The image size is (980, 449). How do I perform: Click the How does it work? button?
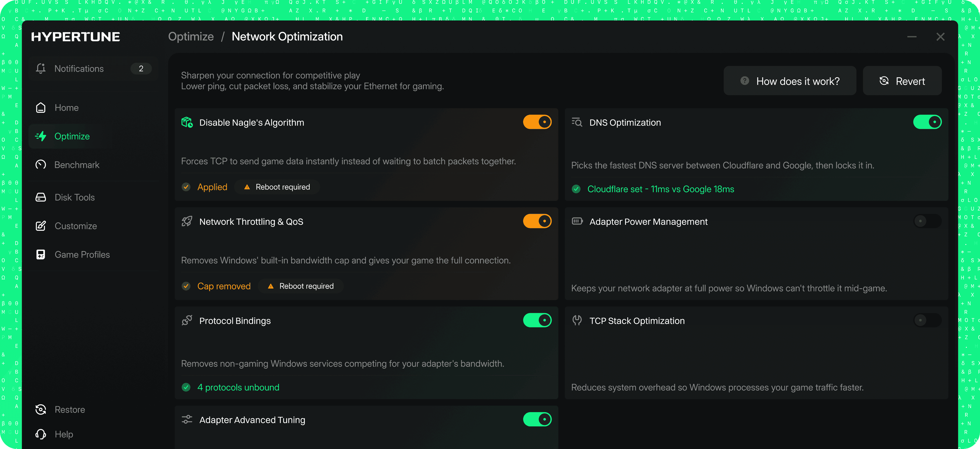tap(790, 81)
